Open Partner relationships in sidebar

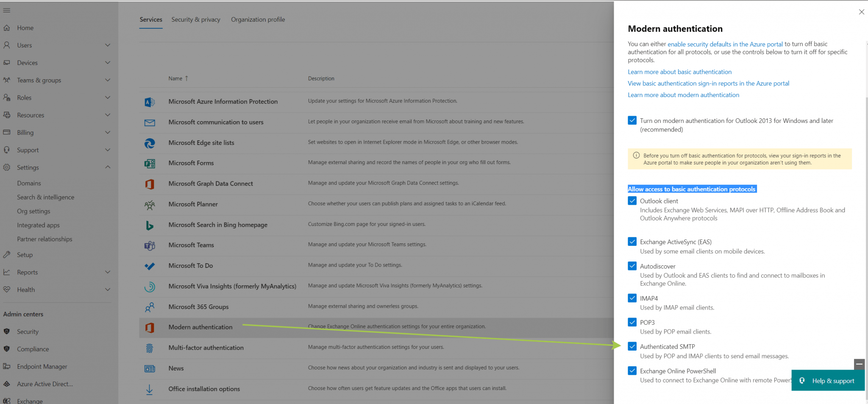[45, 239]
